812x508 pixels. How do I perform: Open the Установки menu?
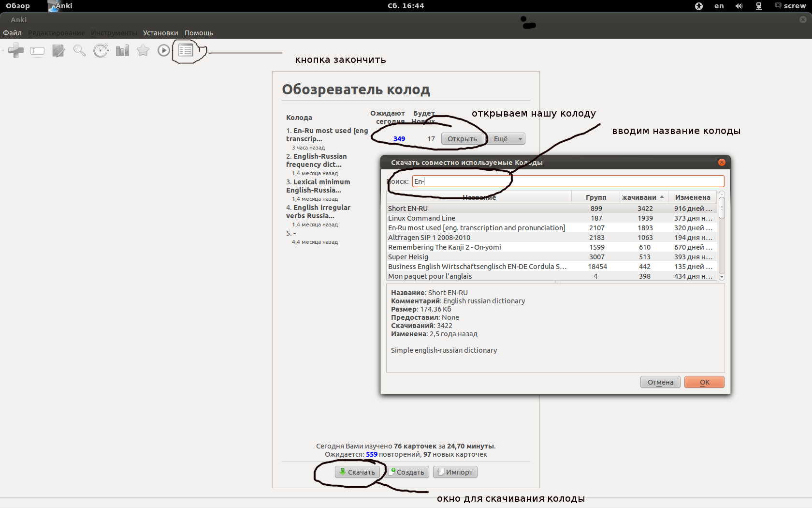pyautogui.click(x=160, y=33)
